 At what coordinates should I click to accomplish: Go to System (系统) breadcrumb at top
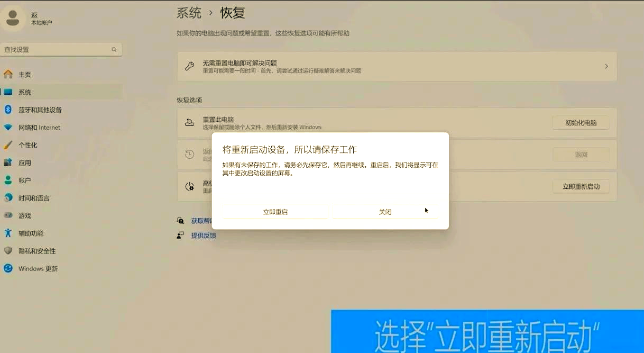(189, 13)
